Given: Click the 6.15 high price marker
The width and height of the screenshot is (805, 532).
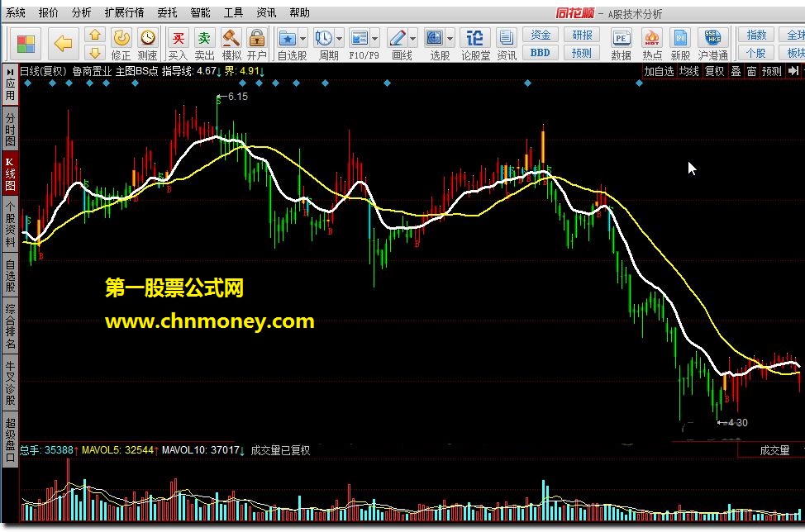Looking at the screenshot, I should pos(232,96).
